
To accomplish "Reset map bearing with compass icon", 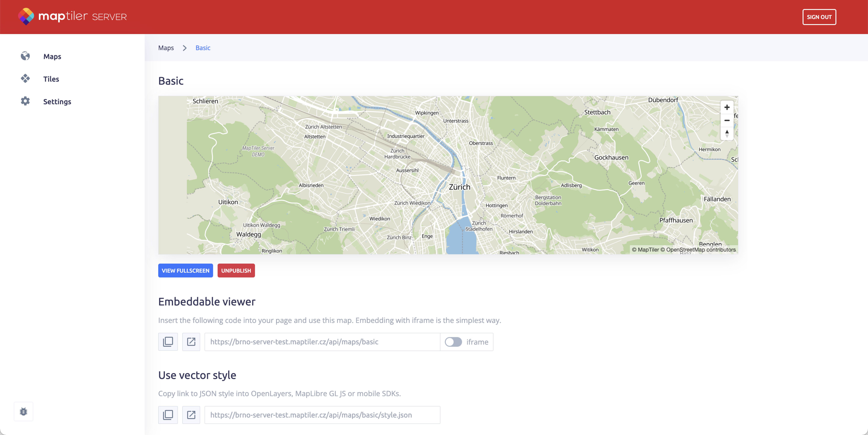I will click(726, 133).
